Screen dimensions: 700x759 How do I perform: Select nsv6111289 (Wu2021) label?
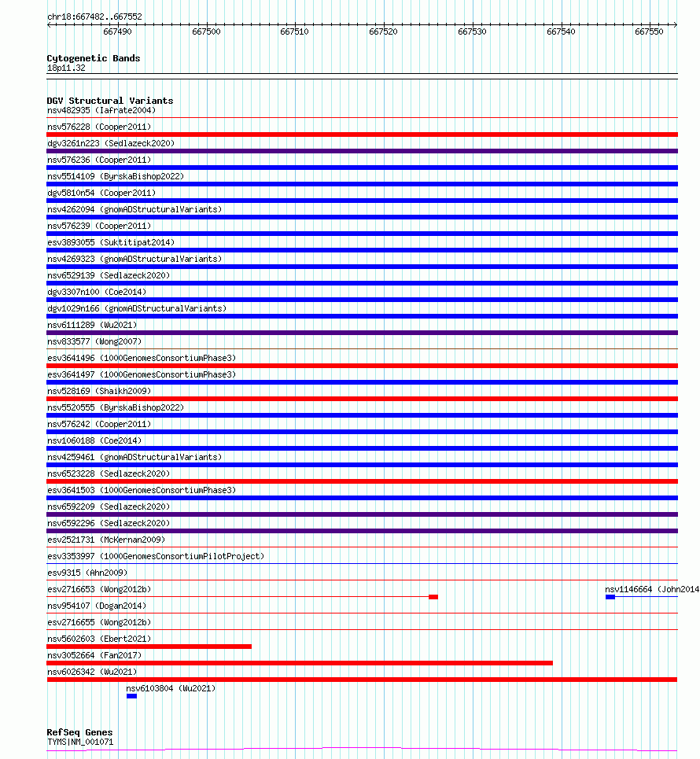(x=92, y=325)
